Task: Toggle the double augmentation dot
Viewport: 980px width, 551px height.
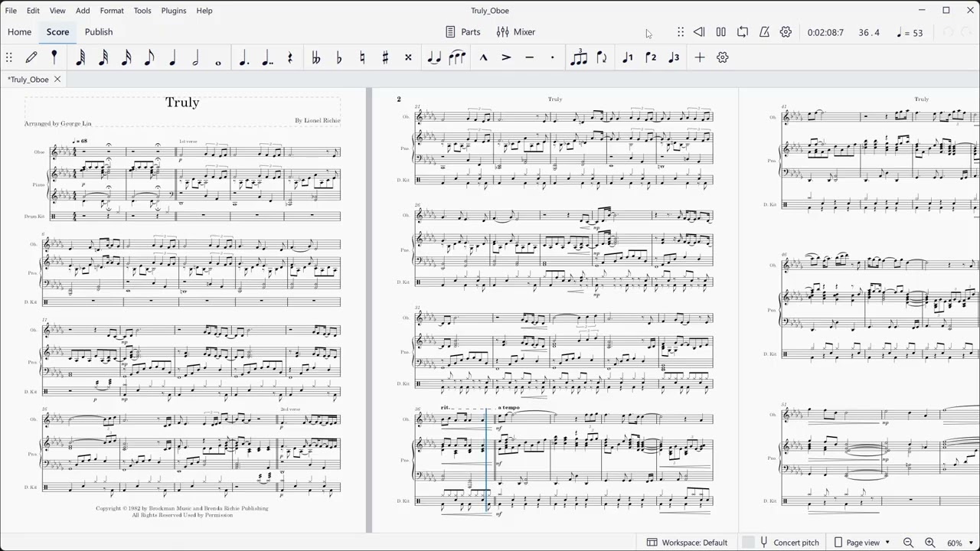Action: (x=267, y=57)
